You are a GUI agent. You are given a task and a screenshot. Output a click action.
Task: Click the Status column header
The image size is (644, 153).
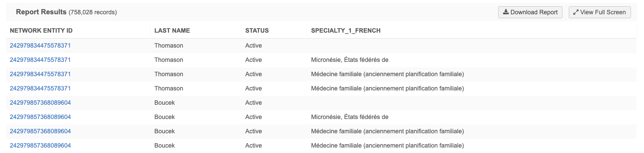tap(257, 31)
